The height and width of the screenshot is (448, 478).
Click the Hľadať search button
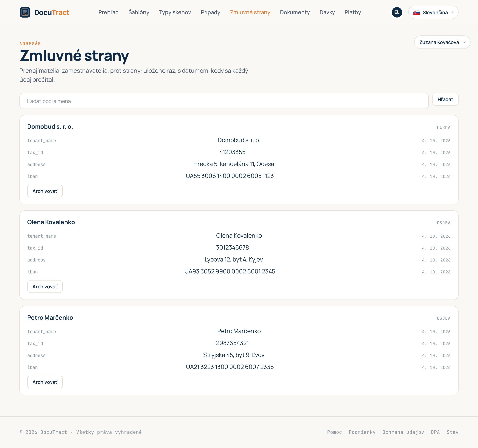445,99
